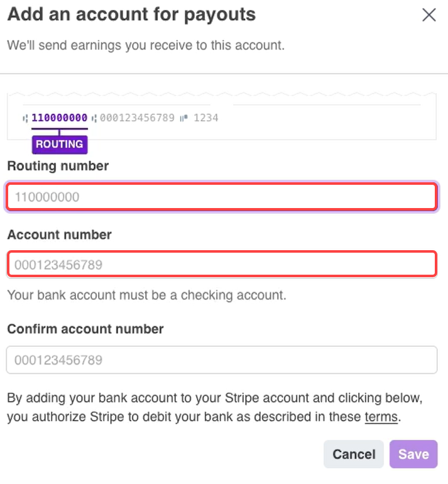
Task: Click the Confirm account number label
Action: (85, 329)
